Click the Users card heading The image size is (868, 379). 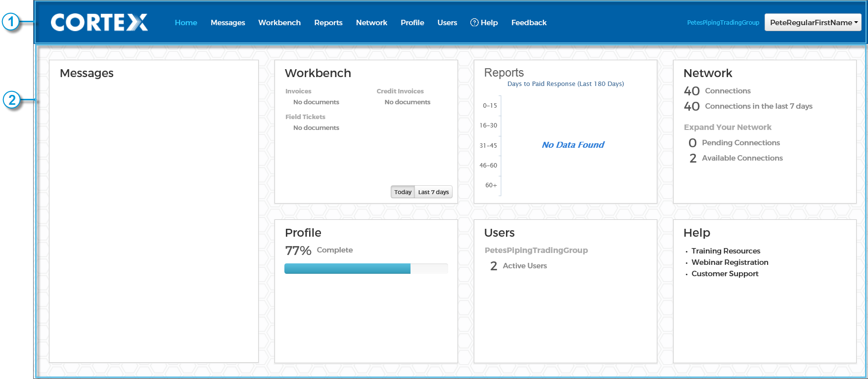pyautogui.click(x=500, y=233)
